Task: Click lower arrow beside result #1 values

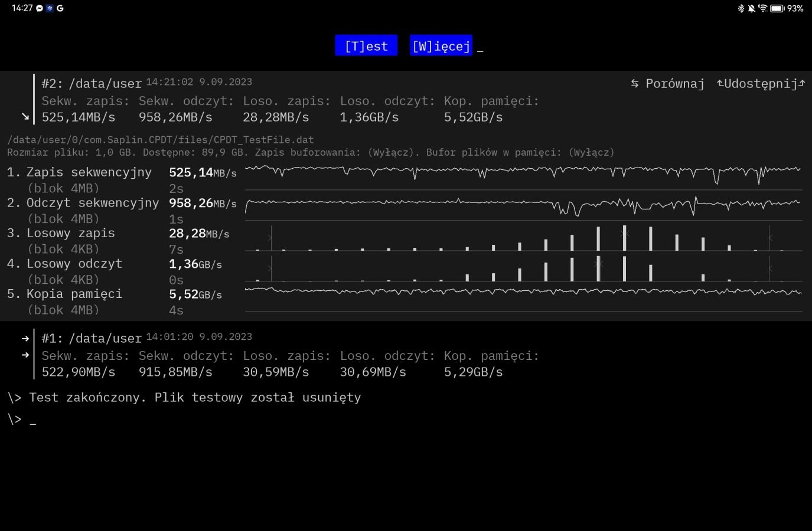Action: [x=25, y=355]
